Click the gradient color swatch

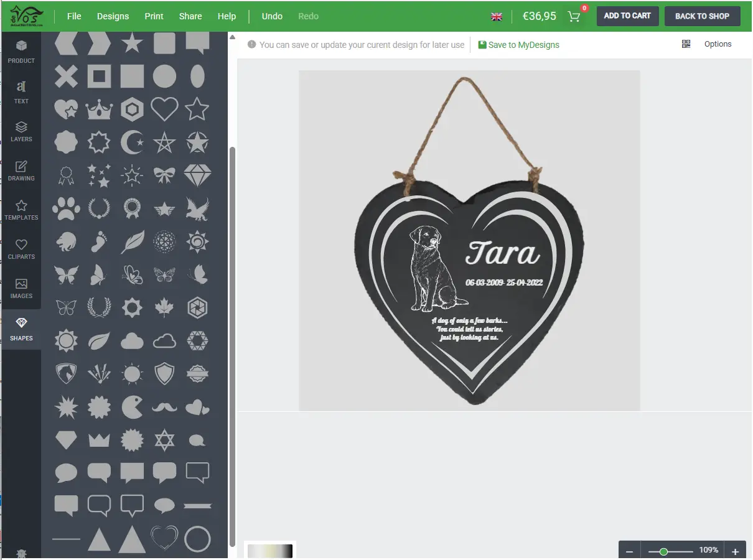point(269,551)
